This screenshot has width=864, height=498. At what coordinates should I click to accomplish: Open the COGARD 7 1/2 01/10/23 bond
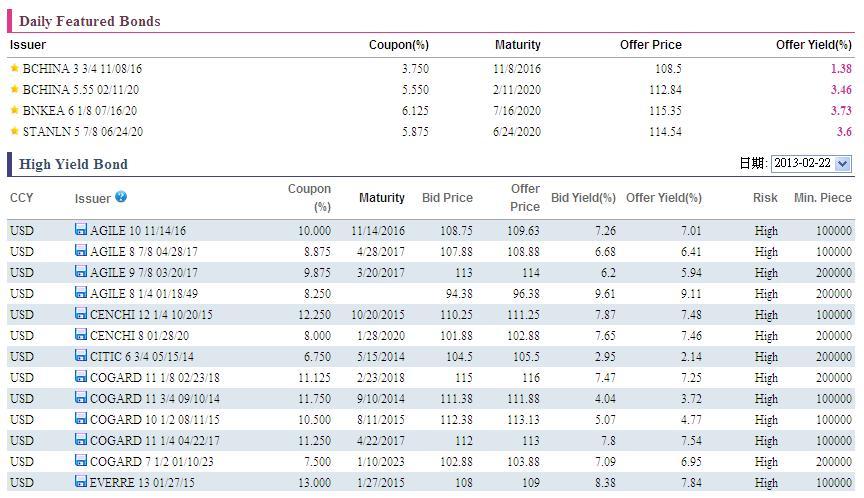point(151,462)
